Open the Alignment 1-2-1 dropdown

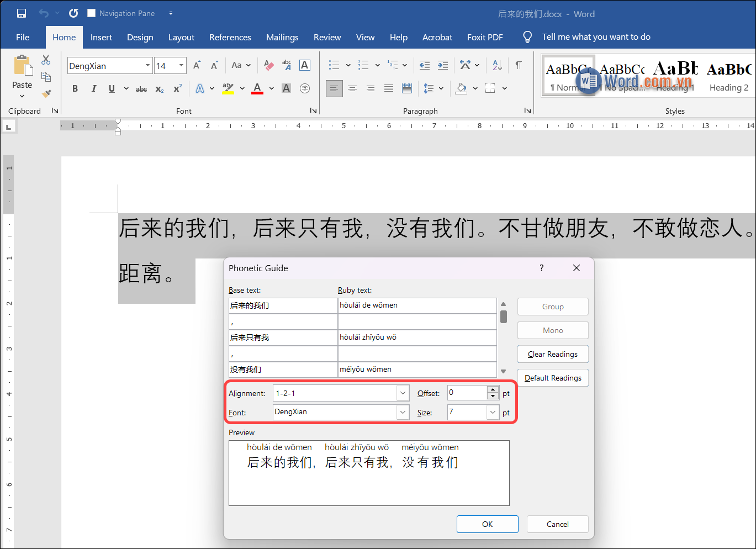tap(403, 393)
